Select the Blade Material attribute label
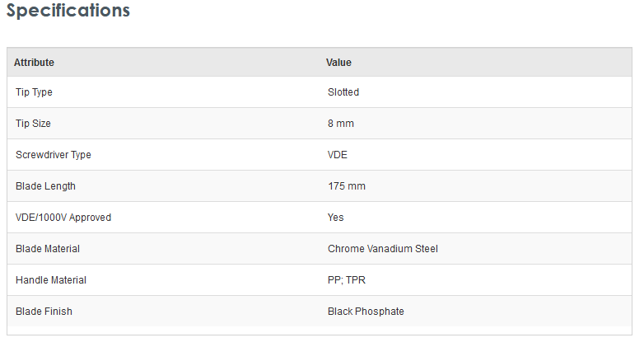Viewport: 644px width, 347px height. [x=48, y=249]
